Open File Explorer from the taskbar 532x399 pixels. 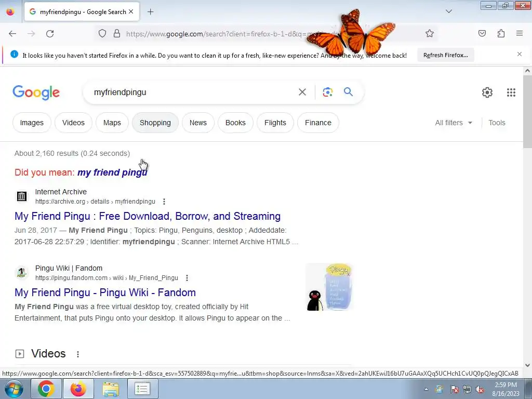[x=111, y=389]
